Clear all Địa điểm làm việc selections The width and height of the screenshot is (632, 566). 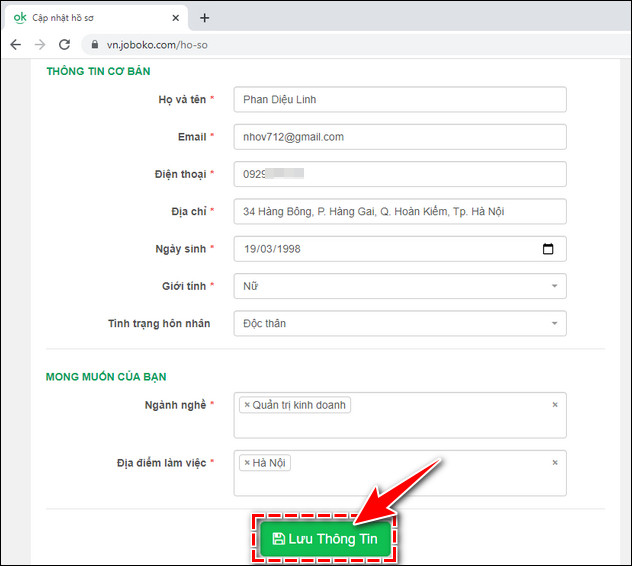tap(555, 463)
